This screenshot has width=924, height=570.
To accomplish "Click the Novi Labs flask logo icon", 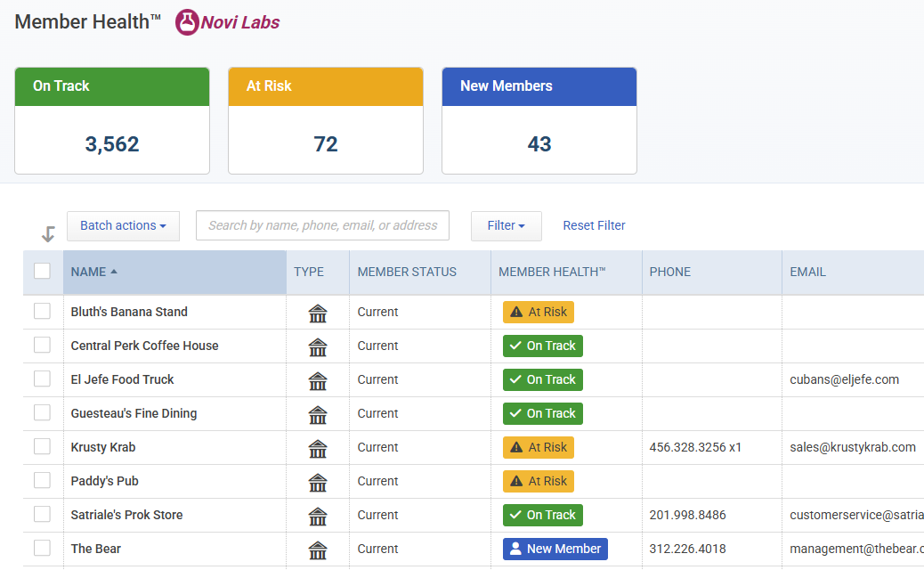I will click(187, 22).
